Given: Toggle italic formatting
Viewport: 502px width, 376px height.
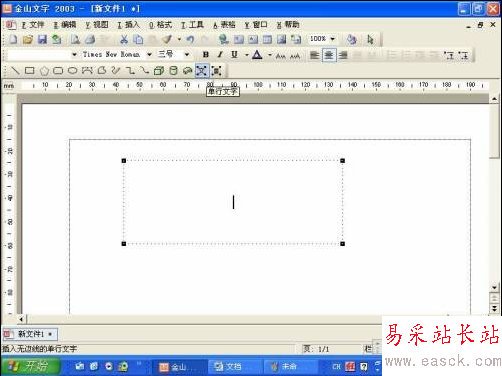Looking at the screenshot, I should point(220,55).
